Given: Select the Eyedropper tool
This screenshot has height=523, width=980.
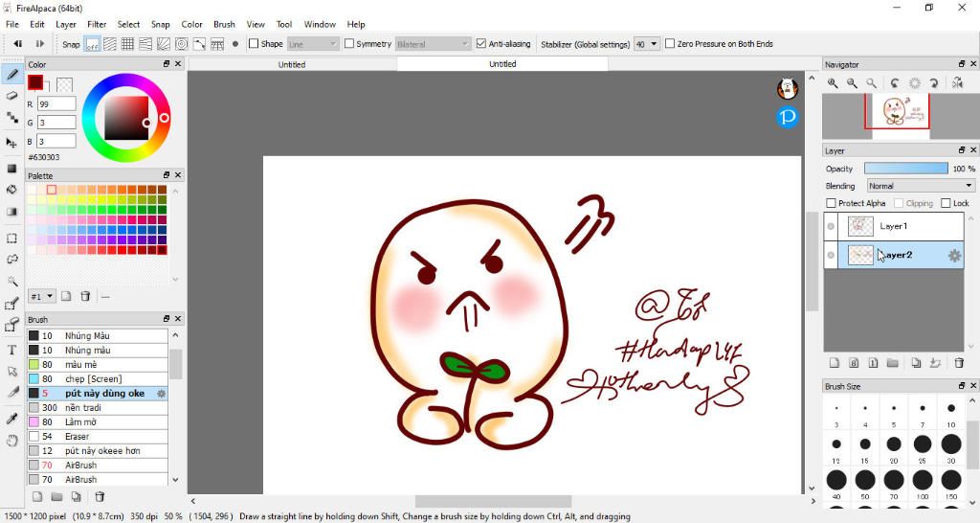Looking at the screenshot, I should pyautogui.click(x=11, y=420).
